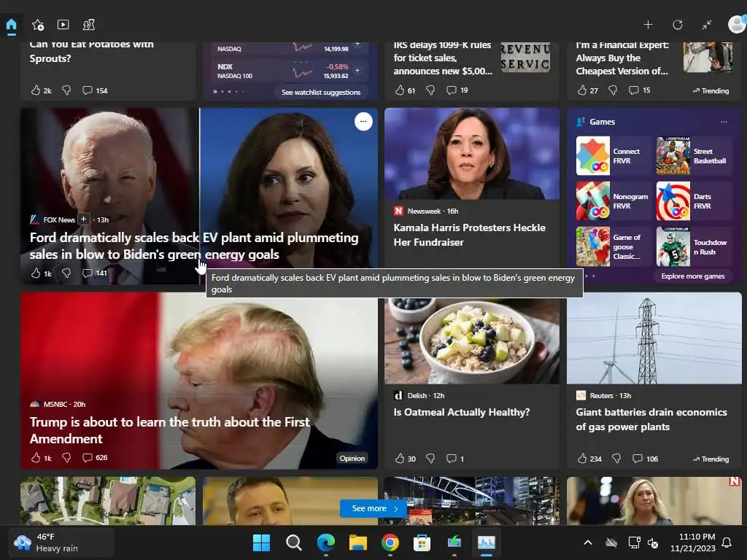Open Is Oatmeal Actually Healthy article
Viewport: 747px width, 560px height.
(x=462, y=412)
